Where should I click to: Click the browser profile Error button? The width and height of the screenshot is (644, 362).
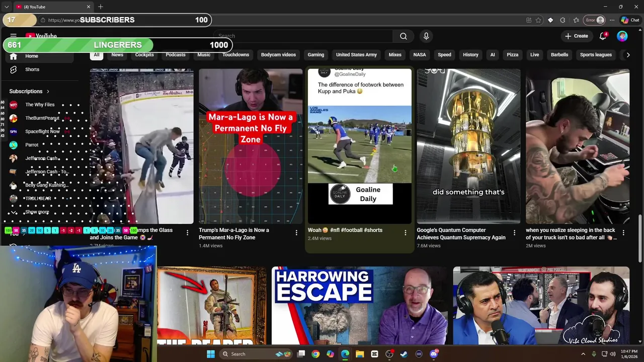594,20
